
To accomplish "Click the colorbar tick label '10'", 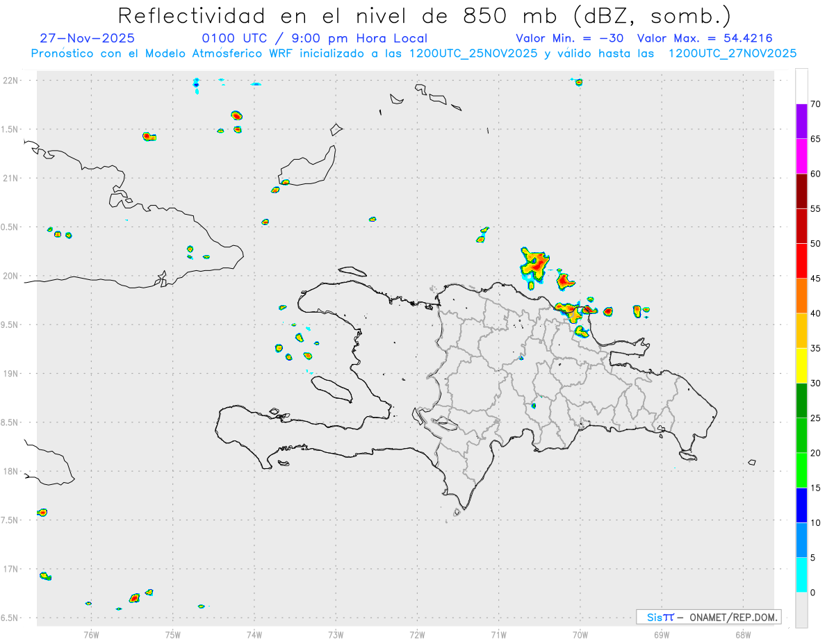I will click(x=815, y=522).
